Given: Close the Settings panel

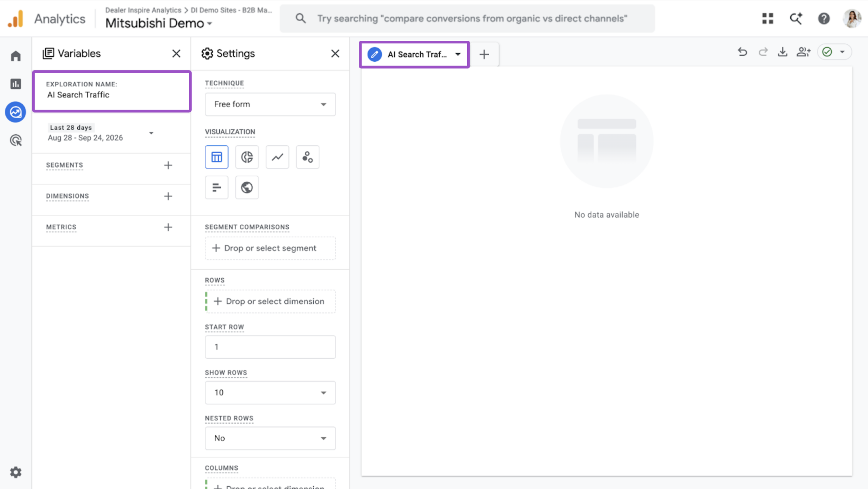Looking at the screenshot, I should tap(335, 54).
